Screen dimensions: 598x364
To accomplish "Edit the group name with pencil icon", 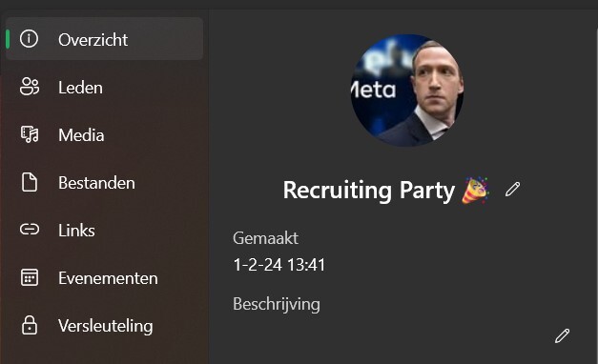I will point(512,189).
